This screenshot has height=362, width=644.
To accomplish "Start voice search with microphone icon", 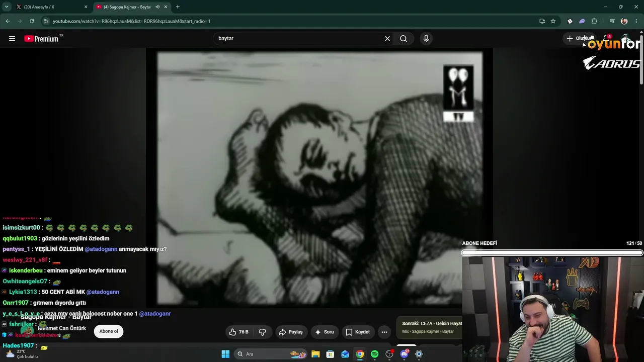I will (426, 39).
